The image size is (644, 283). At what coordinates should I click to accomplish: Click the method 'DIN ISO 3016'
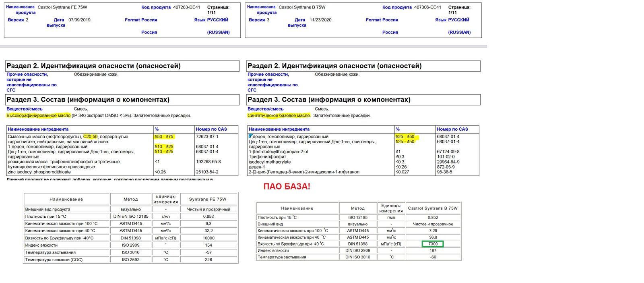coord(357,257)
